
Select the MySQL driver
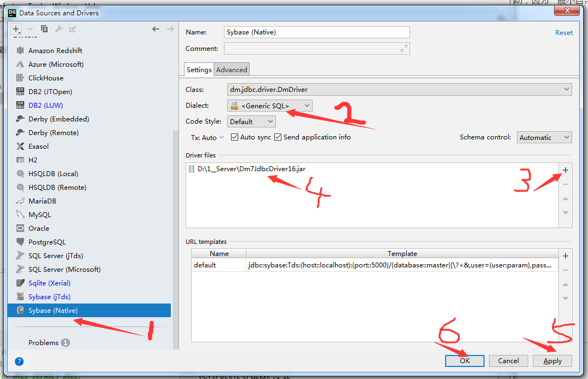(x=89, y=214)
